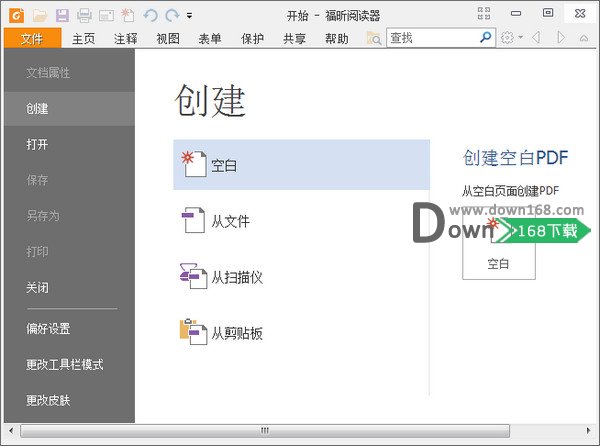Select the 从文件 create option
Viewport: 600px width, 446px height.
click(302, 221)
